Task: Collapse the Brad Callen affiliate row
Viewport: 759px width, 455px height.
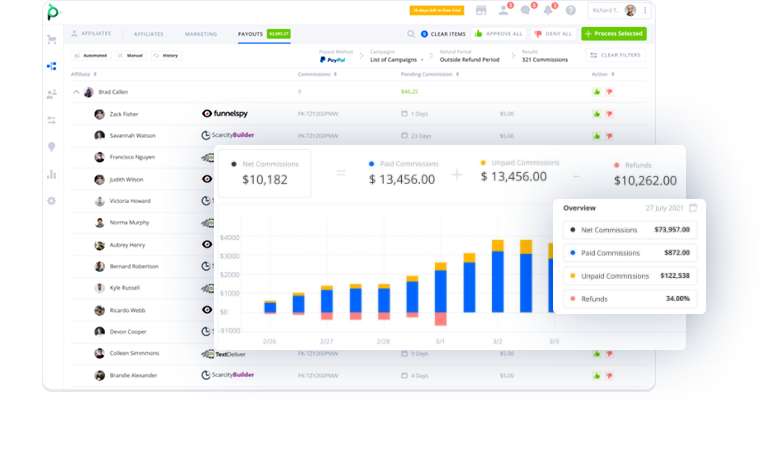Action: click(x=76, y=92)
